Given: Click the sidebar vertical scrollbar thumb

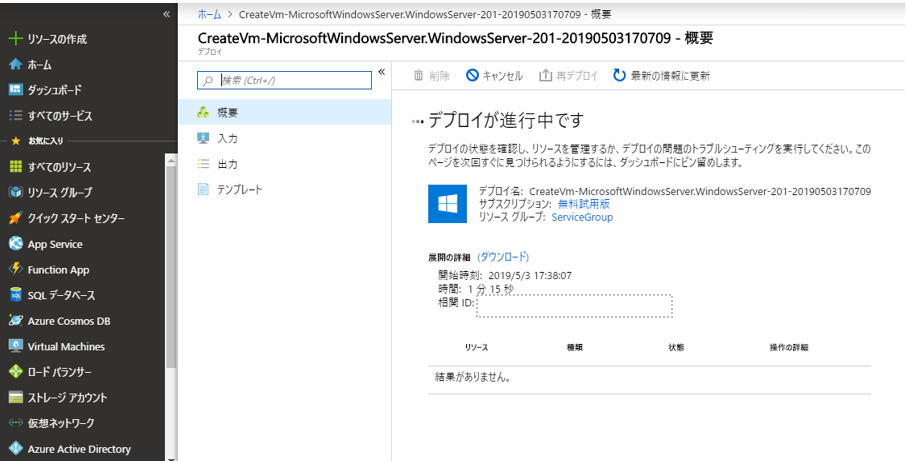Looking at the screenshot, I should (x=171, y=267).
